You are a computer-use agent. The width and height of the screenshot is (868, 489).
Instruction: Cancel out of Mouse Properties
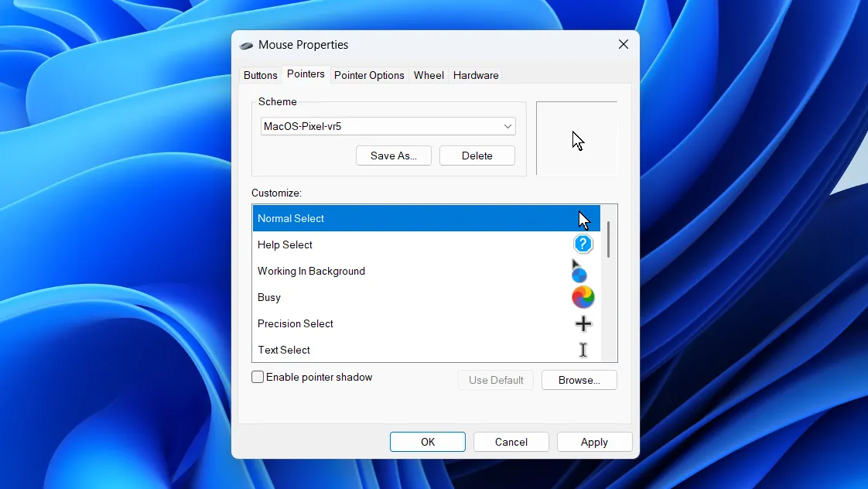point(511,442)
